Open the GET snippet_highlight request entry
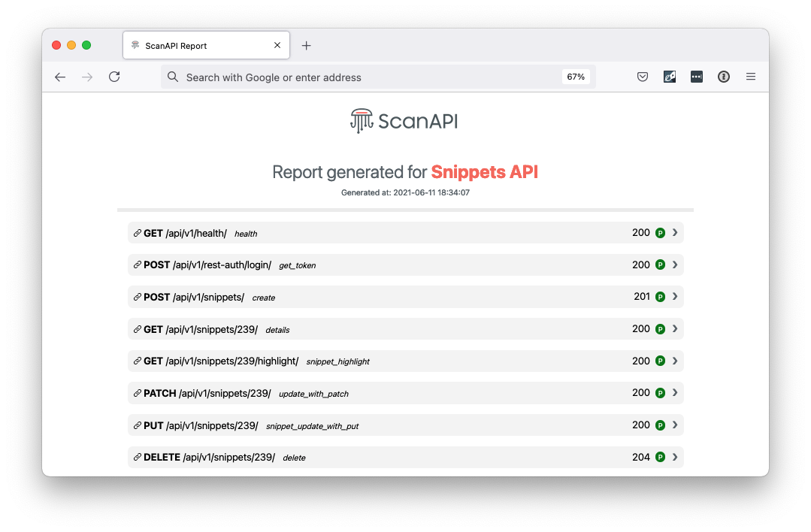This screenshot has width=811, height=532. [406, 361]
